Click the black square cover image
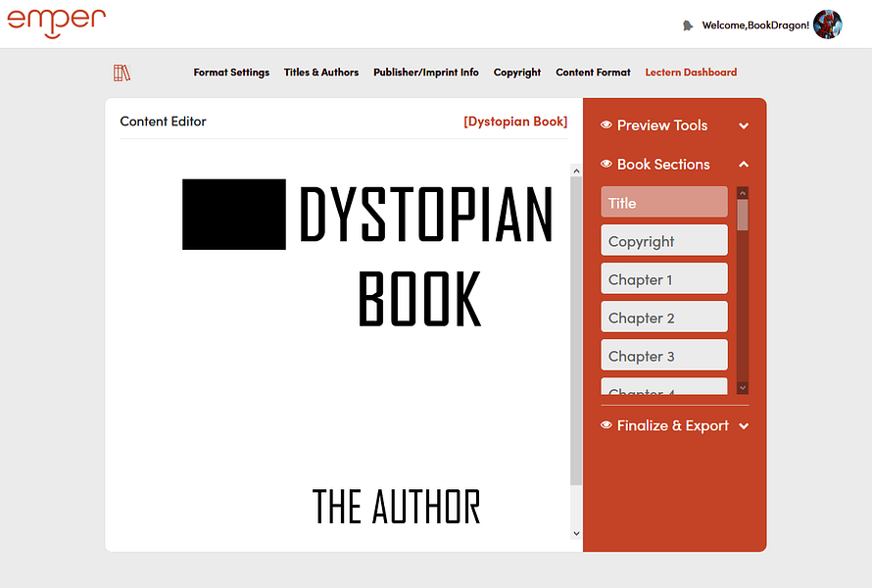872x588 pixels. [234, 215]
